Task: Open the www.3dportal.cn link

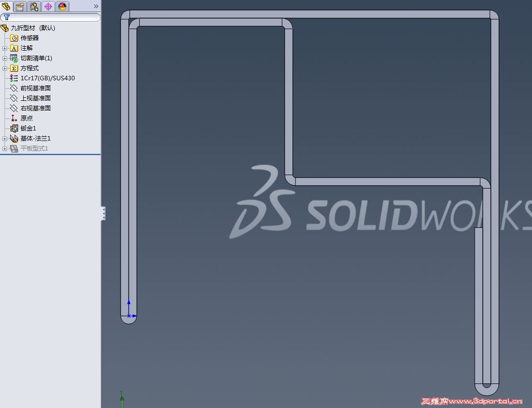Action: click(485, 402)
